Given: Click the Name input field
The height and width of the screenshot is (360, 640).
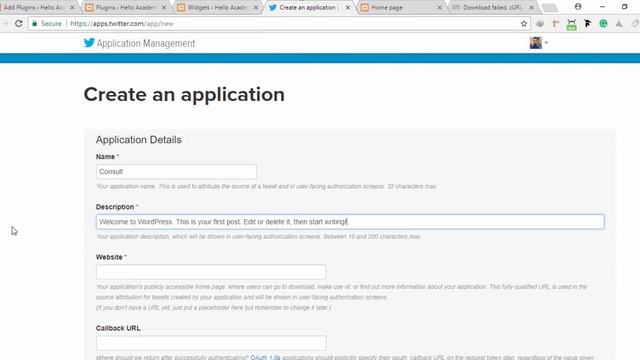Looking at the screenshot, I should [176, 171].
